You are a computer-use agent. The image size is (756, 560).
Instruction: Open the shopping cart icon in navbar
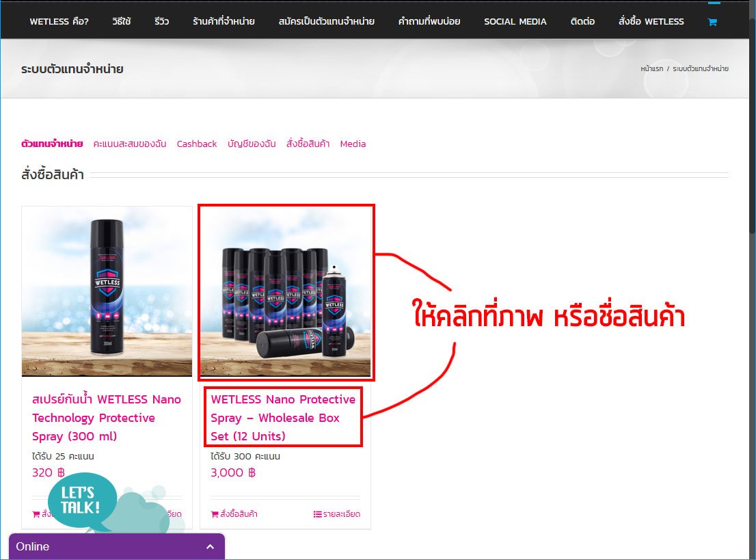712,22
